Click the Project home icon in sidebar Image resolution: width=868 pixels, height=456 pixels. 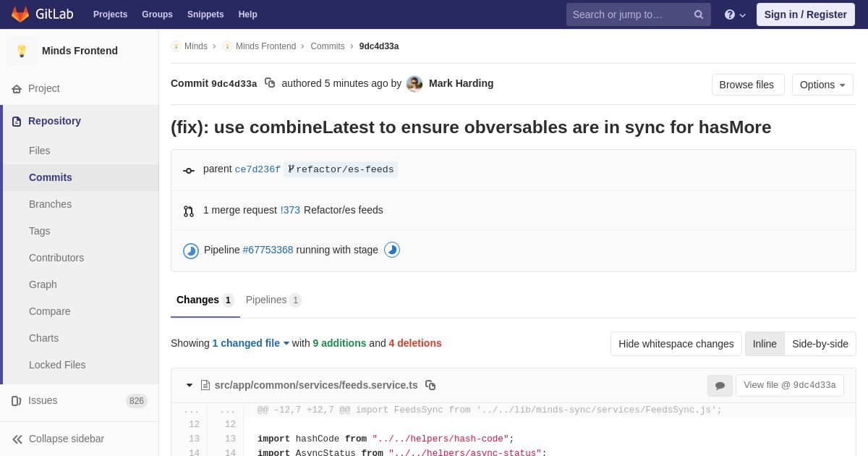(x=17, y=89)
